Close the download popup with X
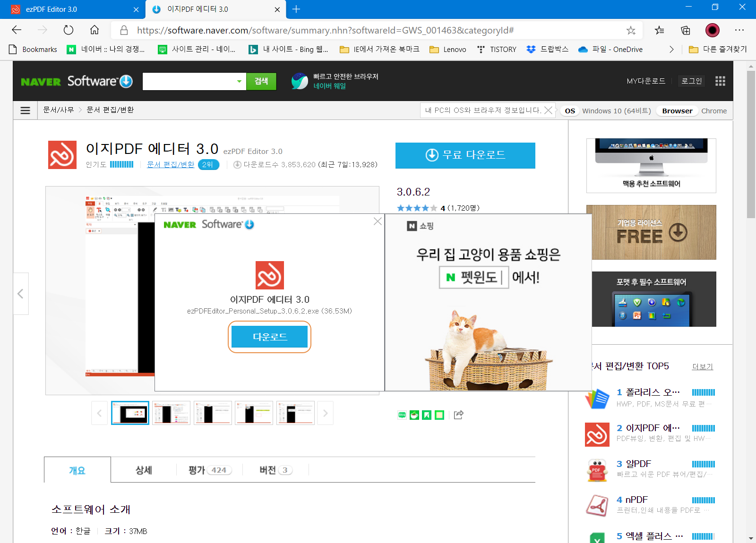756x543 pixels. (x=378, y=221)
